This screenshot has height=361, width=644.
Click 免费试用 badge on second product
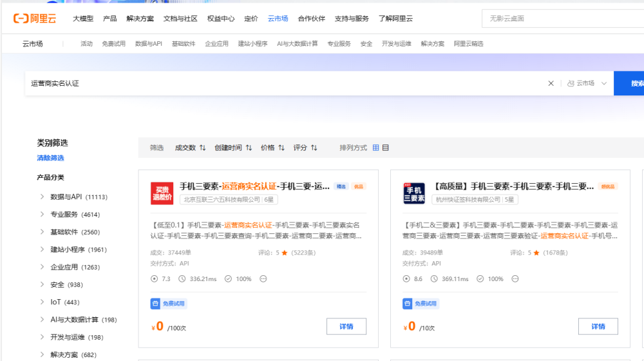(420, 304)
